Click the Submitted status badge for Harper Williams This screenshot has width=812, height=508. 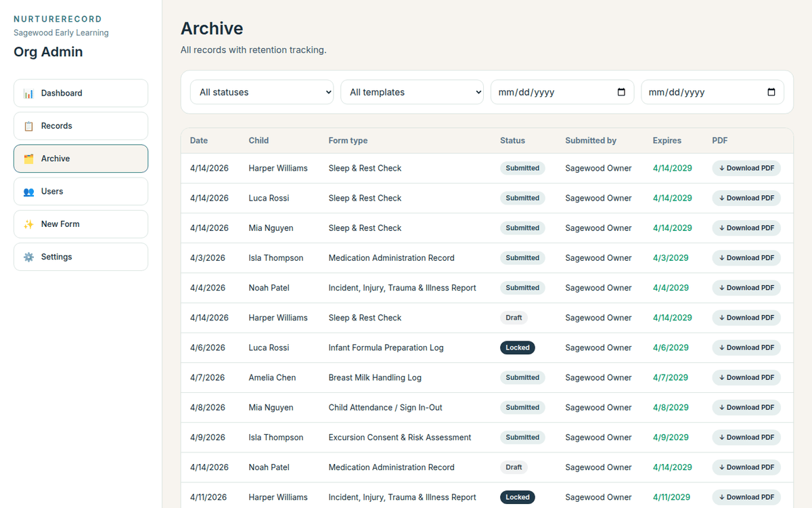[x=522, y=168]
